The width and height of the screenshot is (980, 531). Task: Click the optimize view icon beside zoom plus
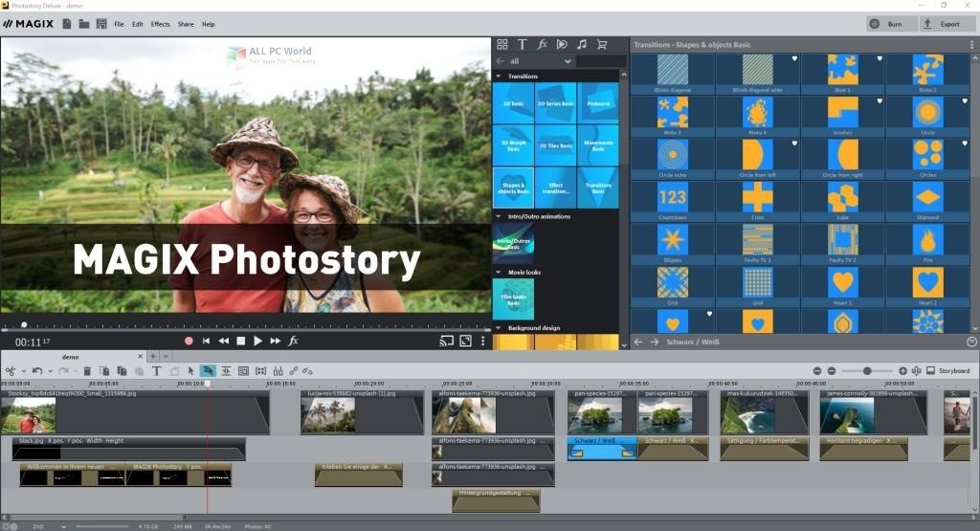(x=916, y=371)
